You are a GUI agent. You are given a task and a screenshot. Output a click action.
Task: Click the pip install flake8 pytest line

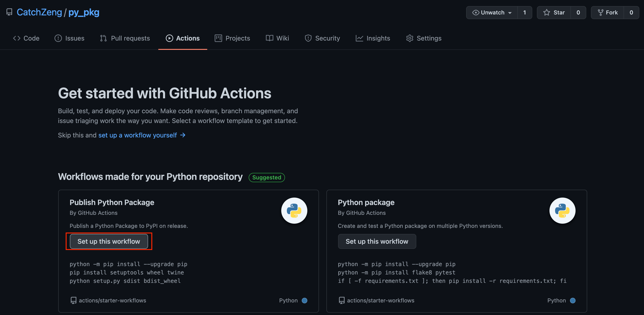pyautogui.click(x=397, y=272)
